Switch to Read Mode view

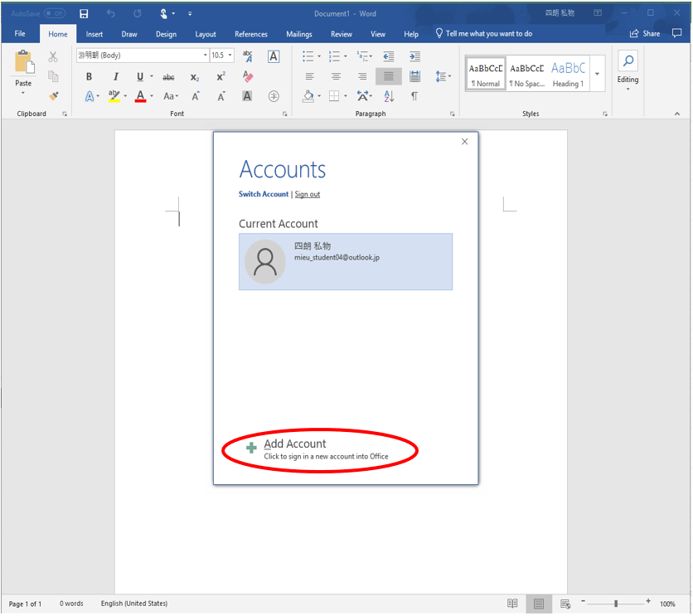click(x=512, y=604)
